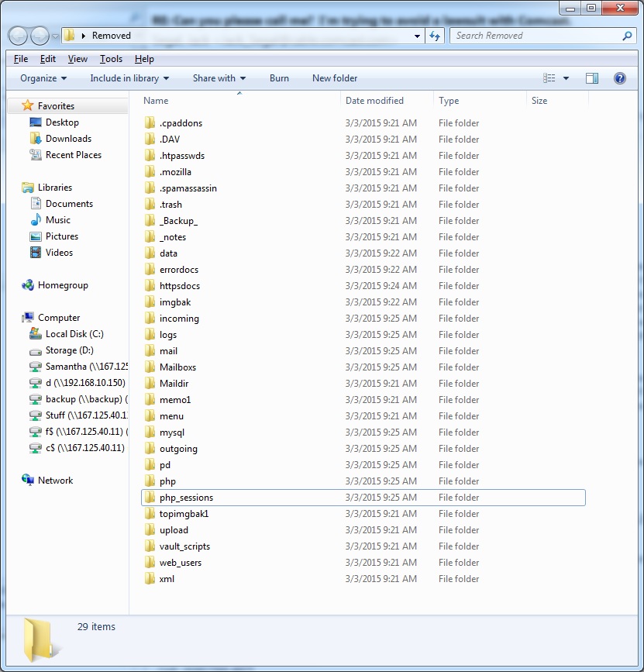Sort by Date modified column header
This screenshot has height=672, width=644.
[374, 101]
